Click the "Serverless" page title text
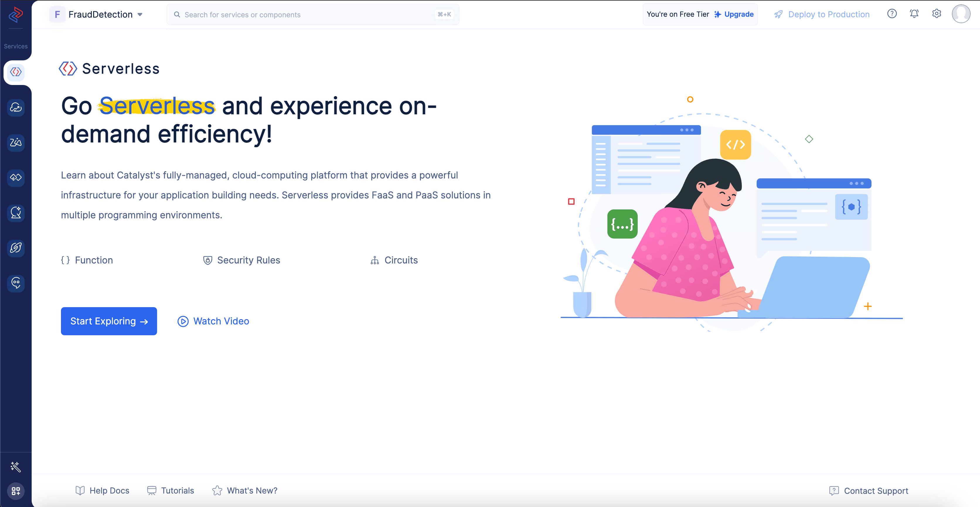This screenshot has height=507, width=980. [121, 69]
